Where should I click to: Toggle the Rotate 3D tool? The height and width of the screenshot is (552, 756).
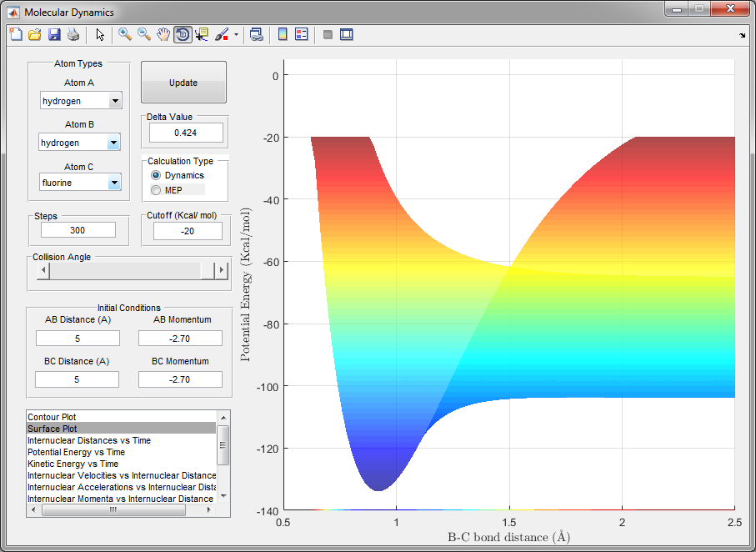(183, 35)
